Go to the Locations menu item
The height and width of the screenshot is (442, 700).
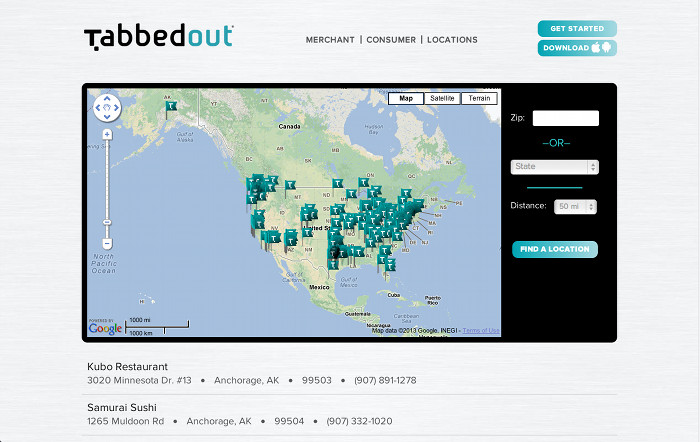pyautogui.click(x=452, y=40)
